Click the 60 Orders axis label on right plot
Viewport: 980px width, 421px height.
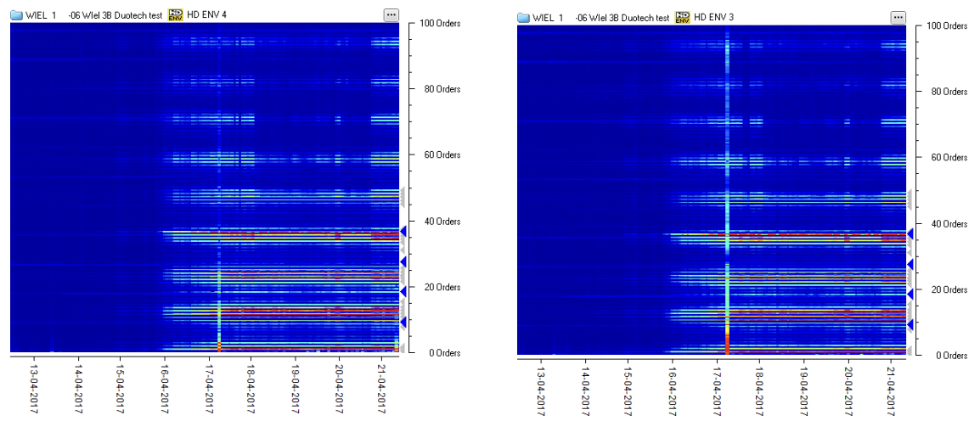point(946,158)
